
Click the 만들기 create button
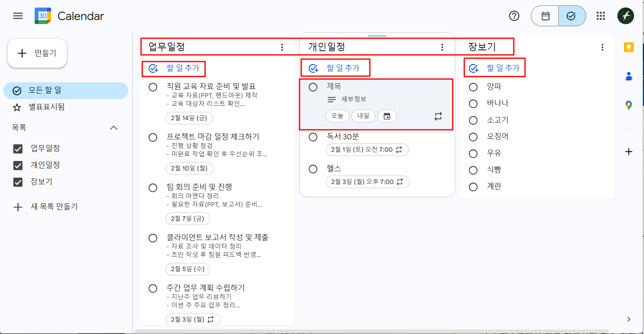click(37, 53)
